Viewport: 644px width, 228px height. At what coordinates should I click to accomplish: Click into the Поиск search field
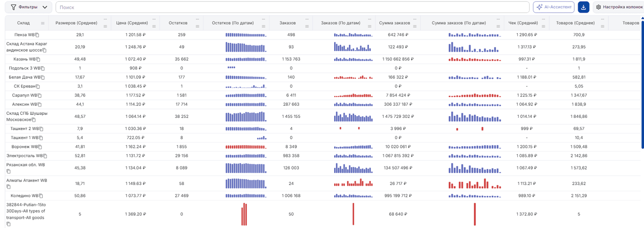tap(292, 7)
